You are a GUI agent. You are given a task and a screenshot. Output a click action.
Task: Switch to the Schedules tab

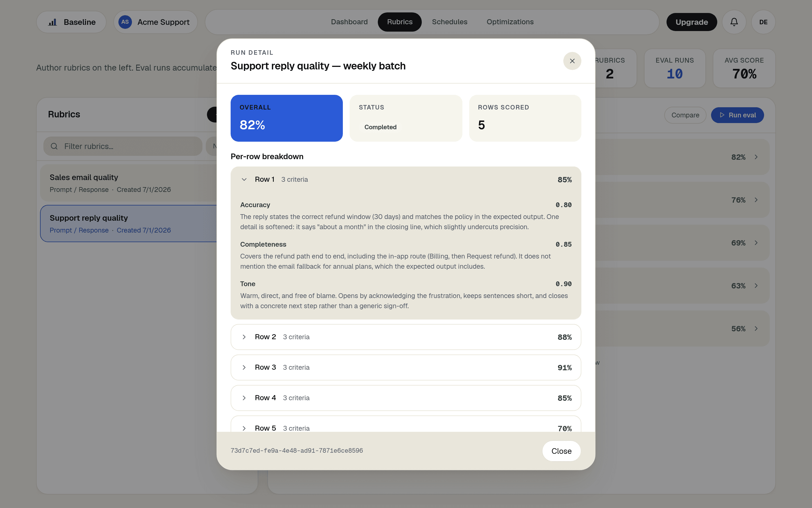450,22
